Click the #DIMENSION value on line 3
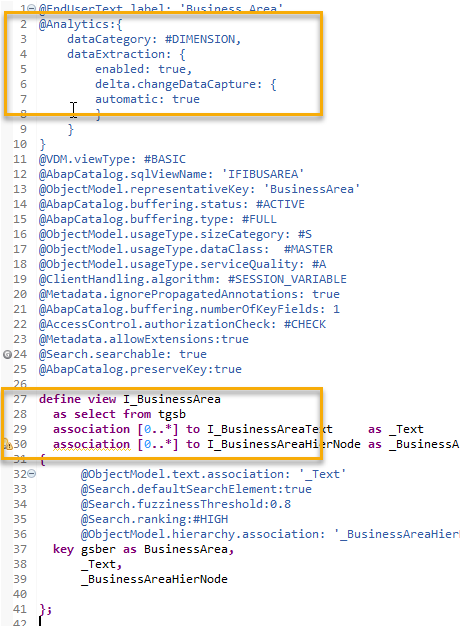 [x=200, y=39]
